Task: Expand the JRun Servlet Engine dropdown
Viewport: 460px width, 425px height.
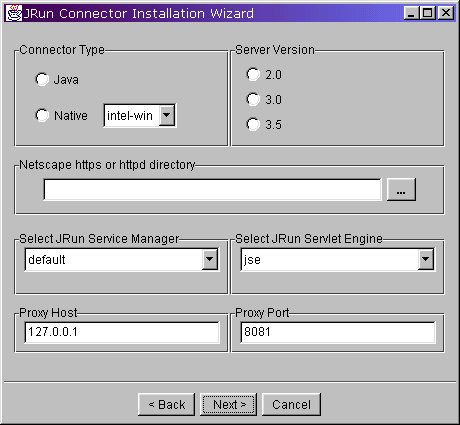Action: pyautogui.click(x=426, y=259)
